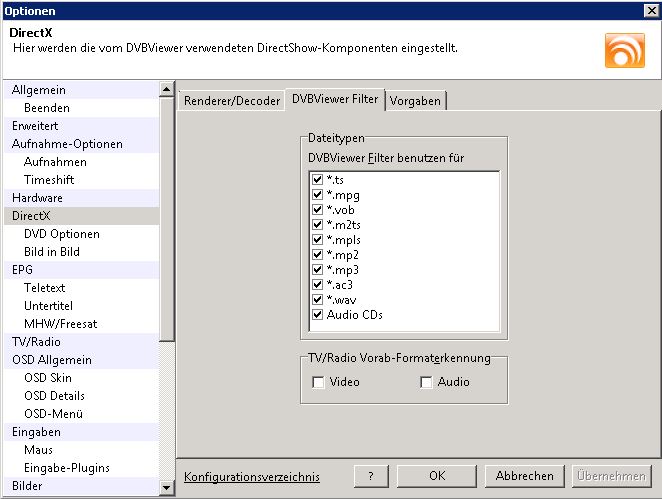Image resolution: width=662 pixels, height=499 pixels.
Task: Open DVD Optionen in the sidebar
Action: coord(61,234)
